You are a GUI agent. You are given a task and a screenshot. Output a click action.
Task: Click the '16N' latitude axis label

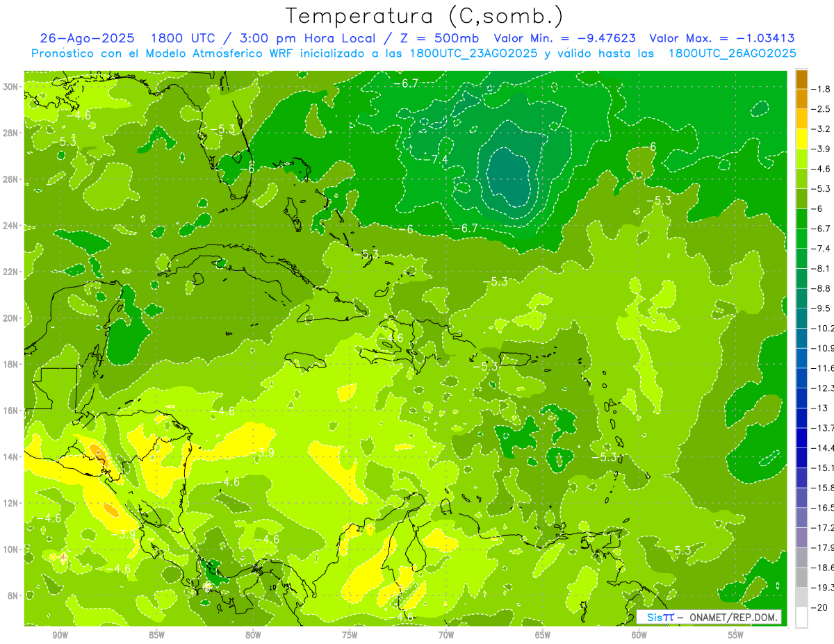[x=12, y=411]
